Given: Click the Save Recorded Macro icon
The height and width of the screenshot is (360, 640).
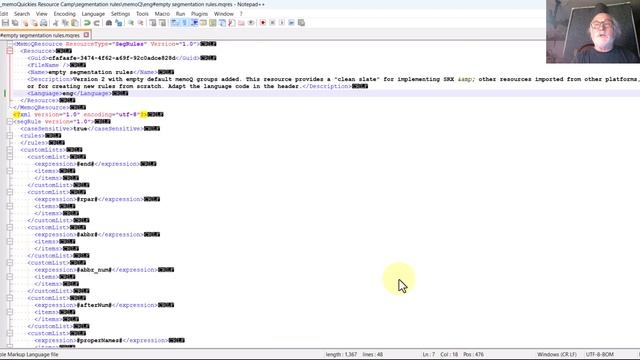Looking at the screenshot, I should [x=301, y=23].
